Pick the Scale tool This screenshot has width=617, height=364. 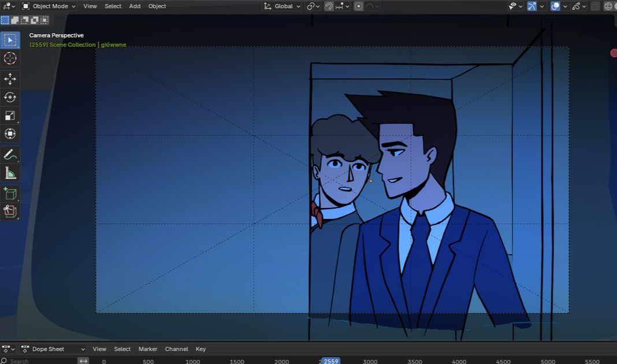pos(10,116)
